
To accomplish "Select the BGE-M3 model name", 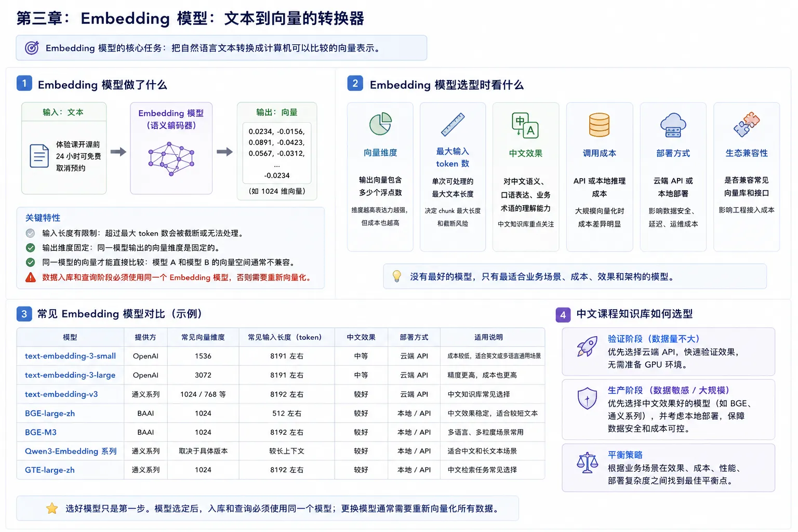I will [x=41, y=432].
